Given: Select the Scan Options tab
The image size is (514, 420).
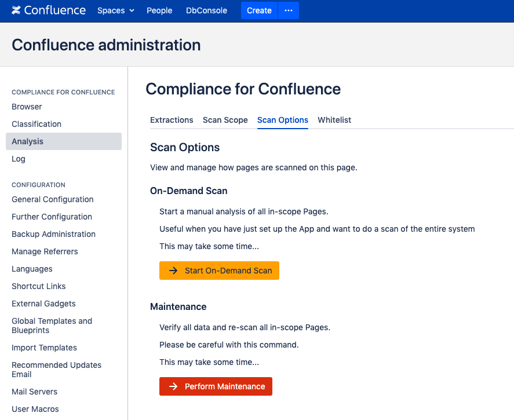Looking at the screenshot, I should pyautogui.click(x=282, y=120).
